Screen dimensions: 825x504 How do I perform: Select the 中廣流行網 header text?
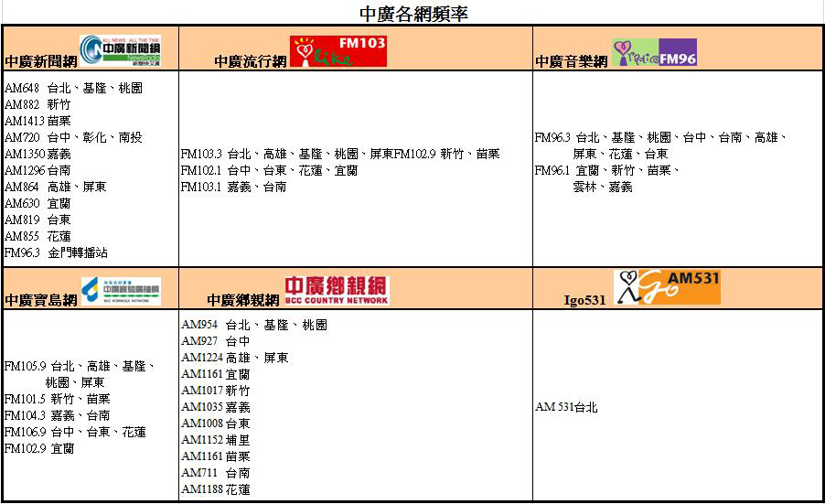(x=251, y=61)
